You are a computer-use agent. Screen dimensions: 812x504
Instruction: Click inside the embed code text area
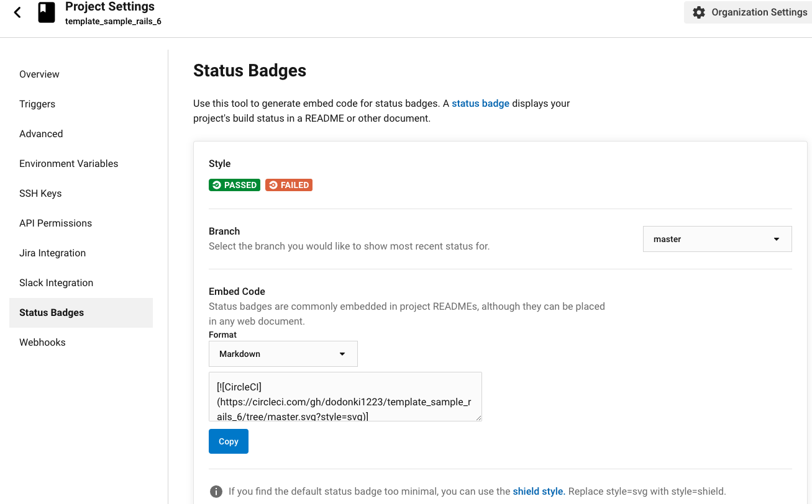coord(345,396)
